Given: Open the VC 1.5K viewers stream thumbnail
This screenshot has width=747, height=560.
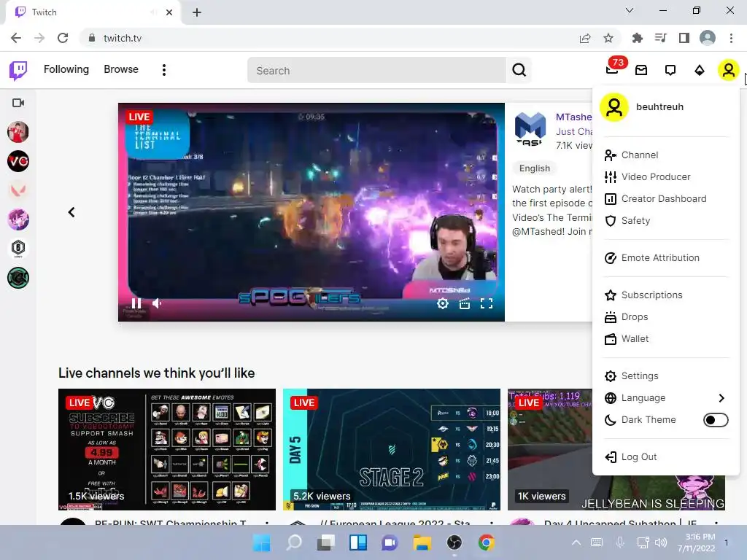Looking at the screenshot, I should tap(167, 449).
